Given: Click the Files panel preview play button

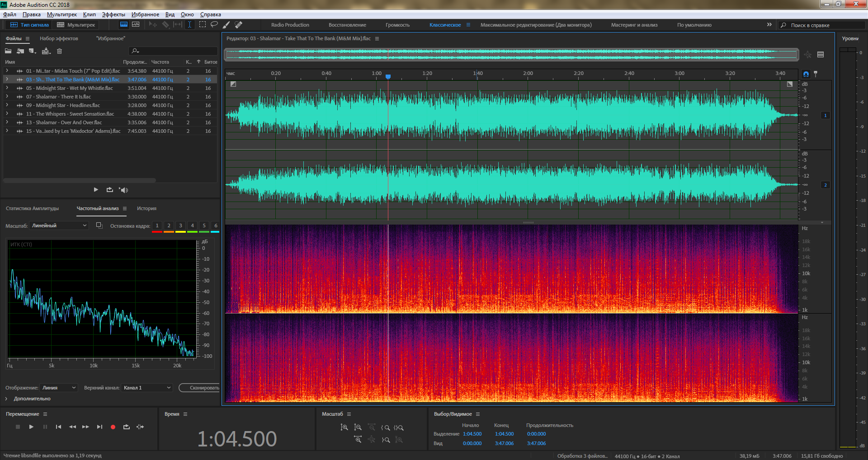Looking at the screenshot, I should pyautogui.click(x=96, y=190).
